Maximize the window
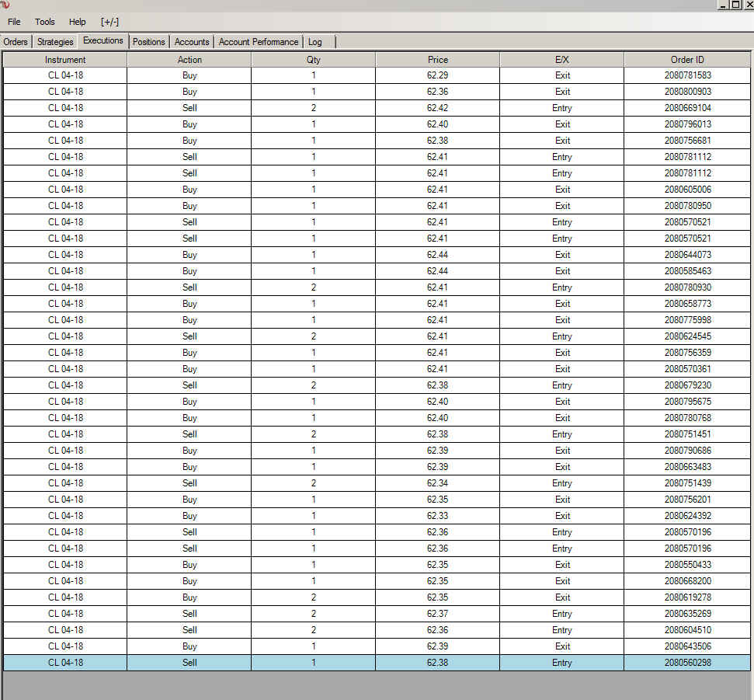Image resolution: width=754 pixels, height=700 pixels. tap(735, 5)
